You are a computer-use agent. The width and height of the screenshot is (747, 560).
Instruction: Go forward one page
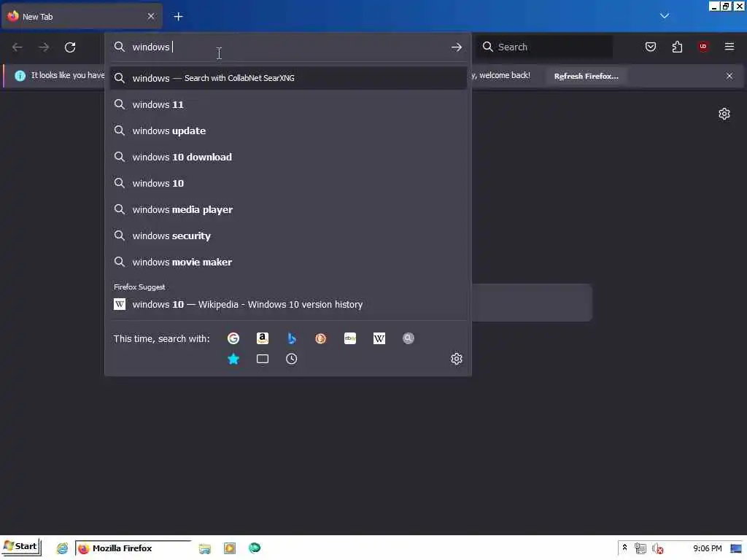coord(44,47)
